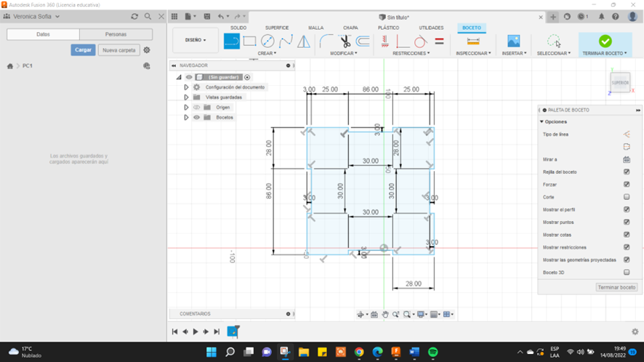Screen dimensions: 644x362
Task: Switch to SÓLIDO tab
Action: [238, 28]
